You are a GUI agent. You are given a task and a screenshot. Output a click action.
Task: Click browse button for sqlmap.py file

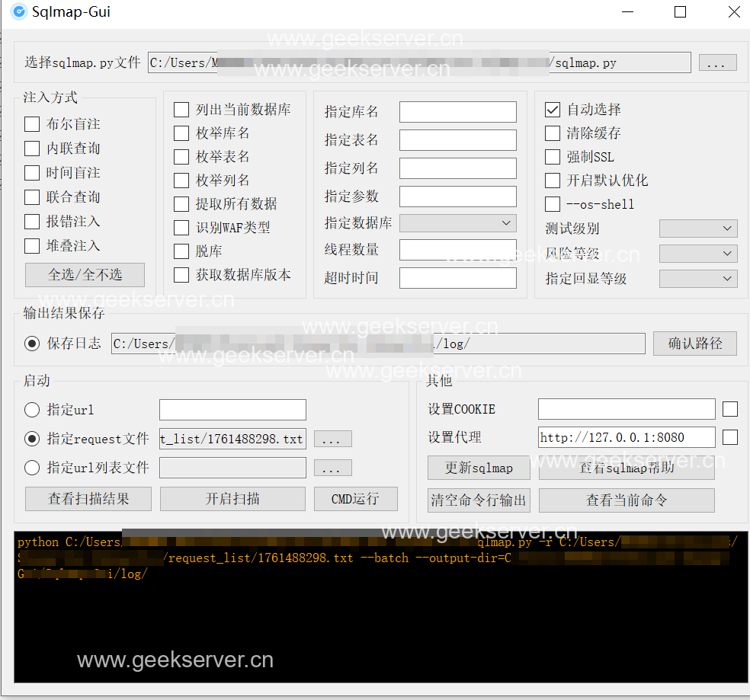click(x=717, y=63)
